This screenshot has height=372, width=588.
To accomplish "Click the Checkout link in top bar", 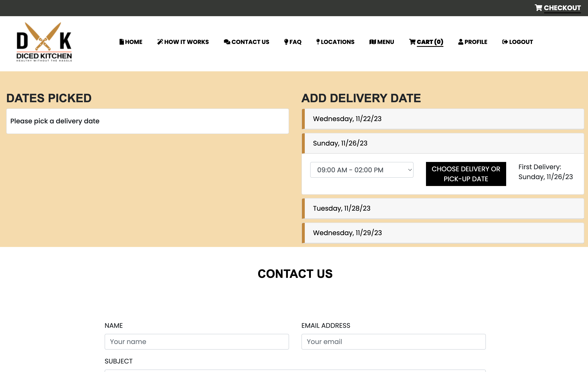I will 562,8.
